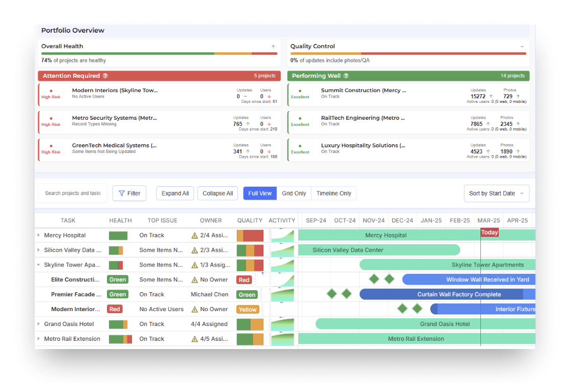Image resolution: width=575 pixels, height=392 pixels.
Task: Click the Silicon Valley Data Center timeline bar
Action: (x=379, y=250)
